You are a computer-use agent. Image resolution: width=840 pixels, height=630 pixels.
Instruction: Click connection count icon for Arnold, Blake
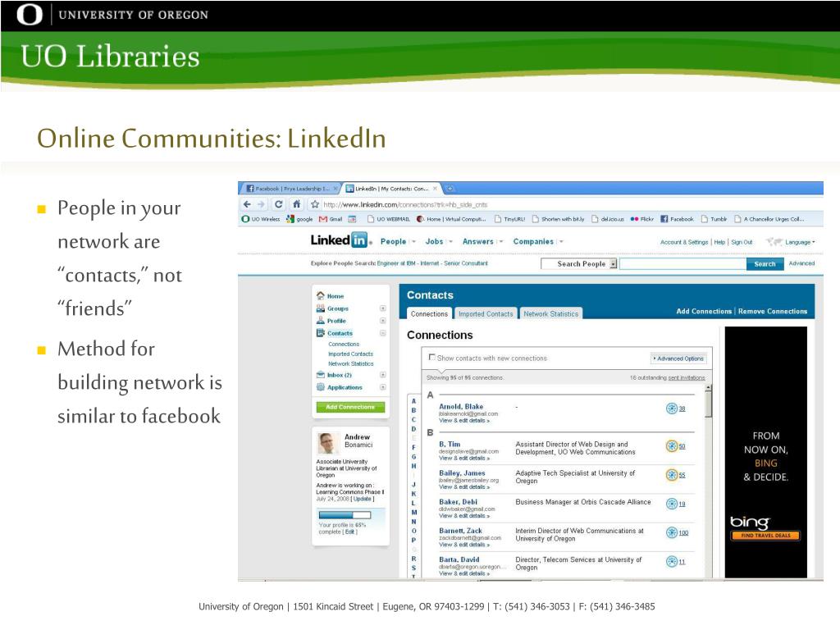[672, 409]
